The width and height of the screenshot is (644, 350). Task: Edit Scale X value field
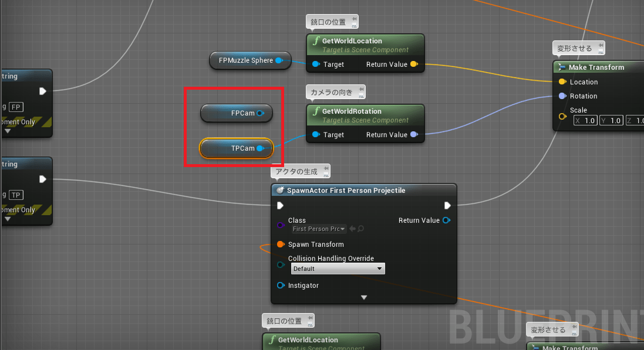[x=585, y=121]
